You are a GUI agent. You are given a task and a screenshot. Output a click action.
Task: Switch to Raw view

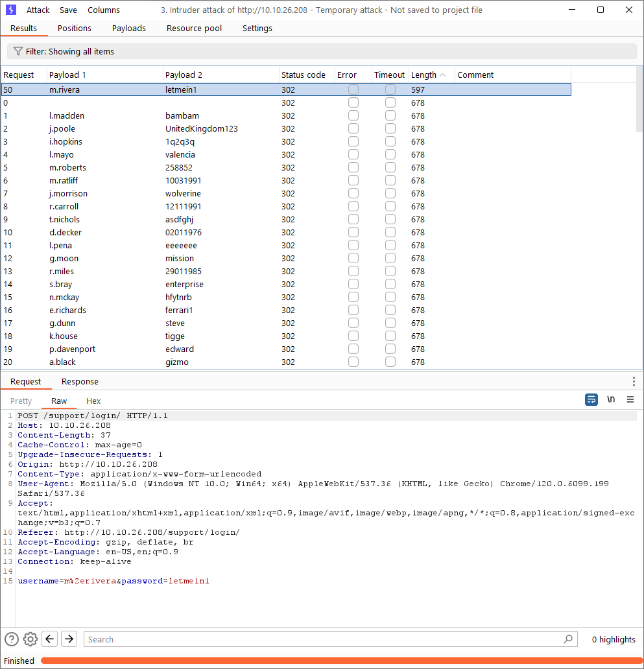coord(59,401)
